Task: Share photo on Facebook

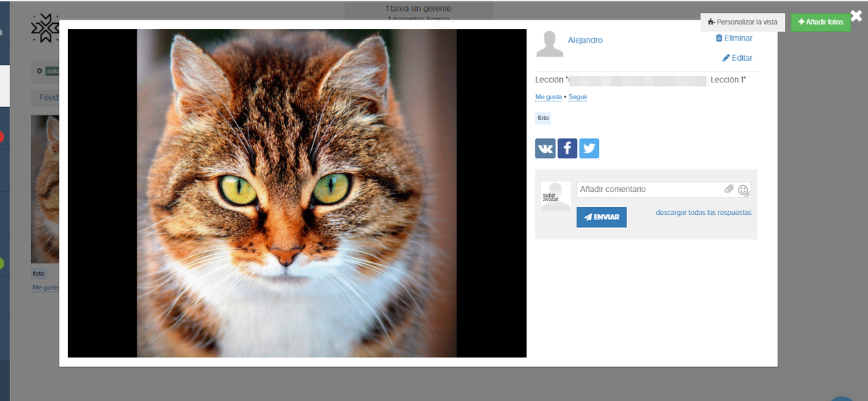Action: click(567, 148)
